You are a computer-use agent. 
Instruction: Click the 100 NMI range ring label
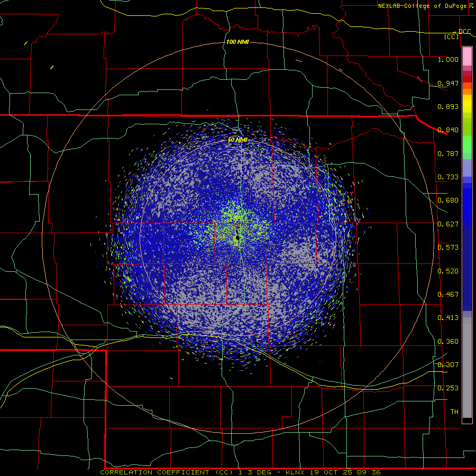(x=237, y=42)
